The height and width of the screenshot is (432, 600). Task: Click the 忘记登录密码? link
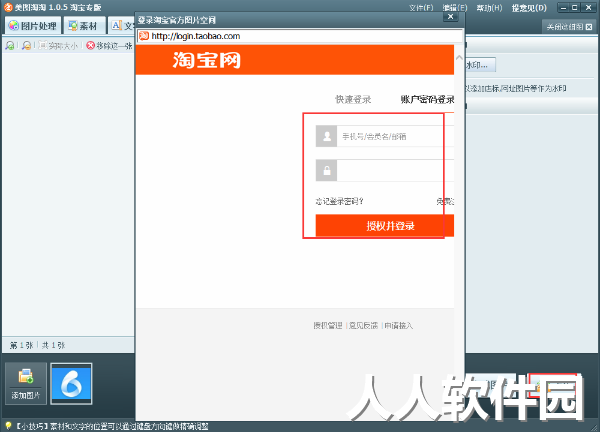[x=339, y=201]
